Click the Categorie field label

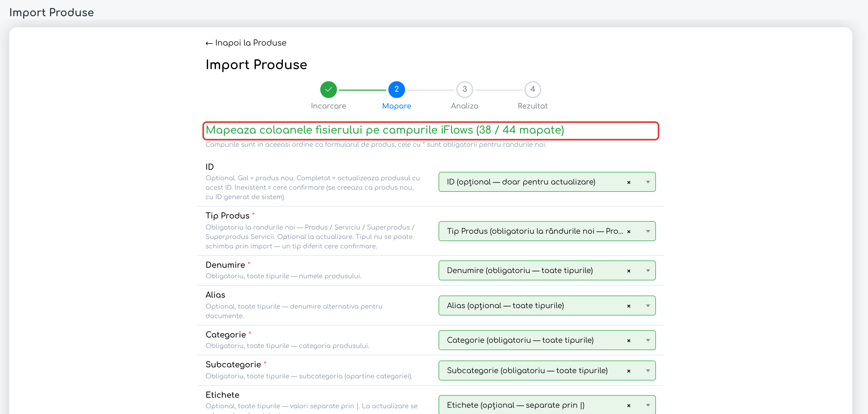(225, 335)
